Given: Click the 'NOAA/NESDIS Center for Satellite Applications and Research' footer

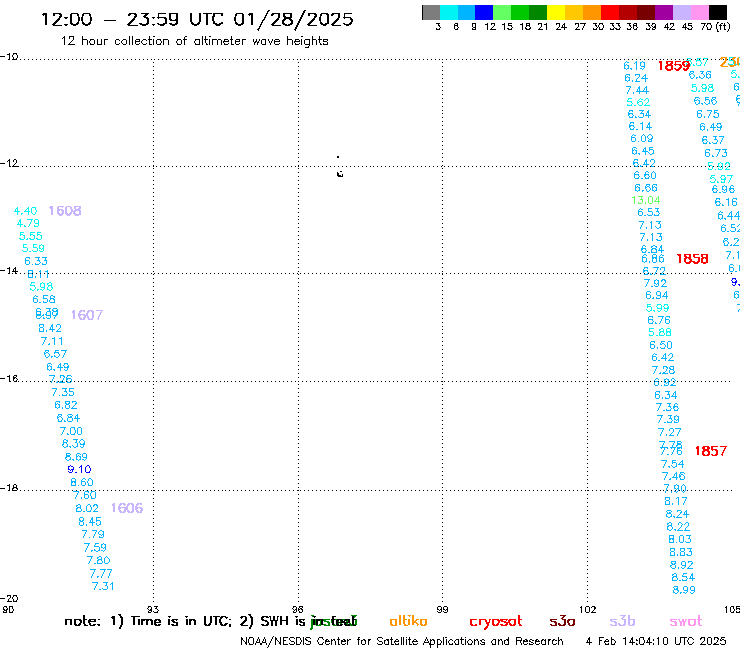Looking at the screenshot, I should click(x=402, y=642).
